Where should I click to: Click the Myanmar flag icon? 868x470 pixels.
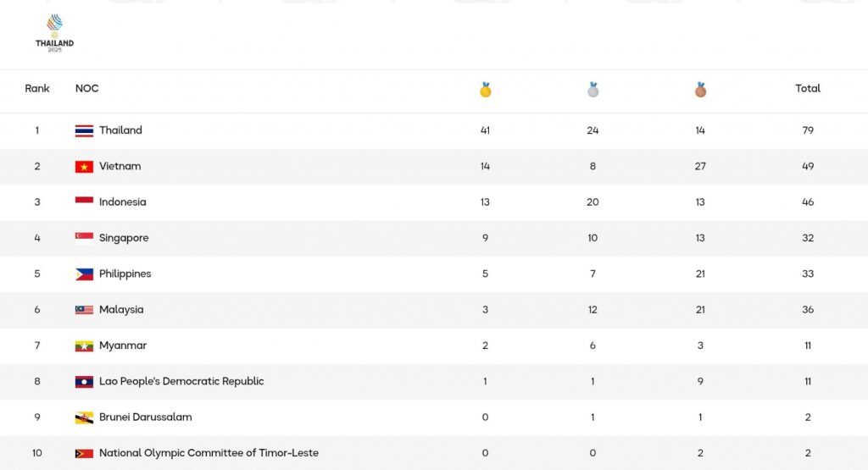coord(84,346)
